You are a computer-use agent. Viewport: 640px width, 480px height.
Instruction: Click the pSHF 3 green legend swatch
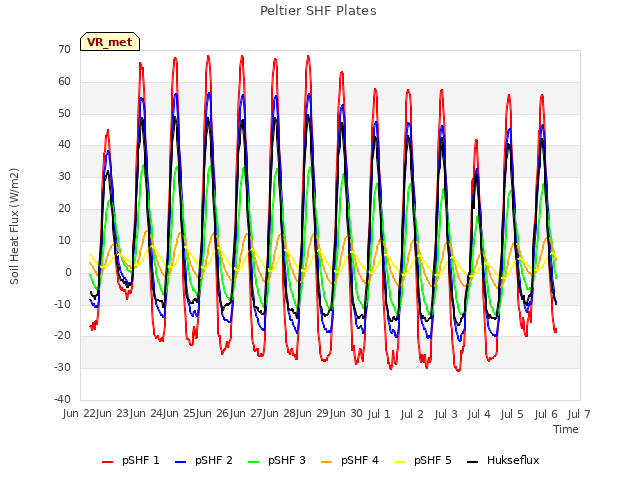click(x=253, y=462)
